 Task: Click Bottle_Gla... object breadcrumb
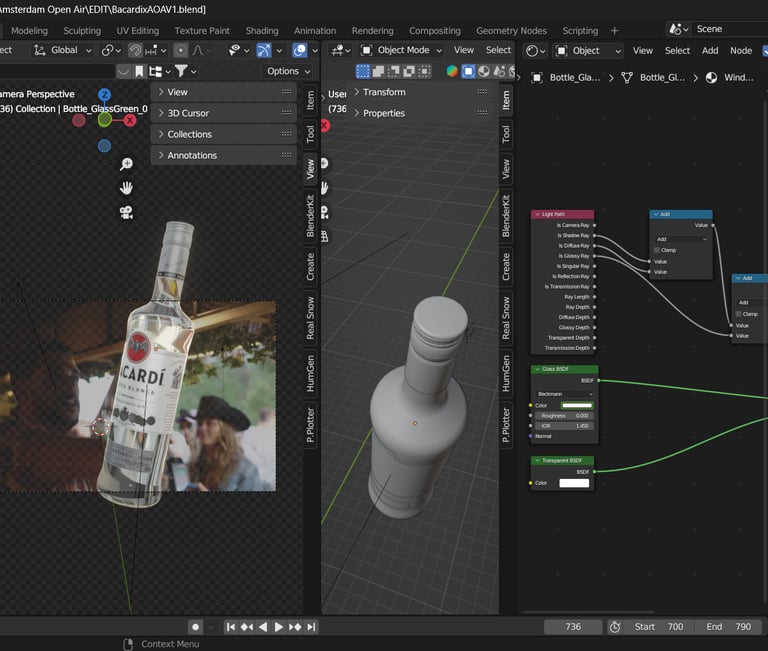click(x=566, y=77)
